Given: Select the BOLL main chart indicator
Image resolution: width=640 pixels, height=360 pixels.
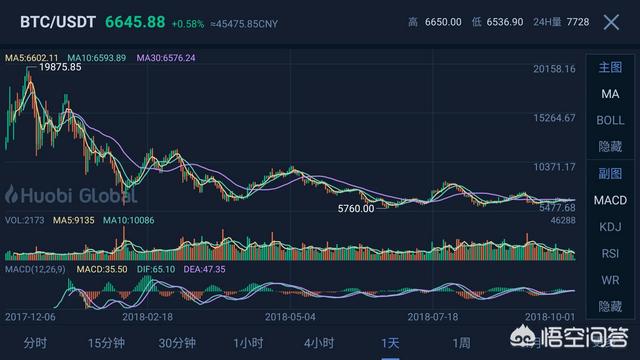Looking at the screenshot, I should pos(610,120).
